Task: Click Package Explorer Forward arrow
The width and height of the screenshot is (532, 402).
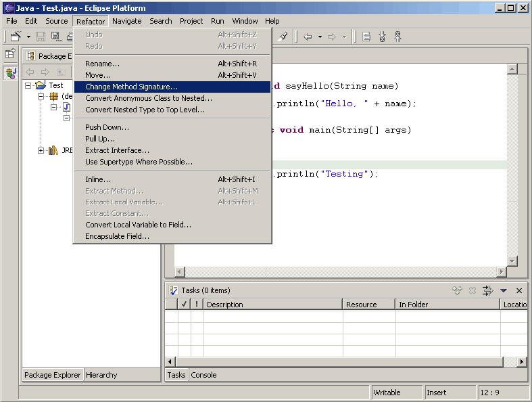Action: [x=45, y=72]
